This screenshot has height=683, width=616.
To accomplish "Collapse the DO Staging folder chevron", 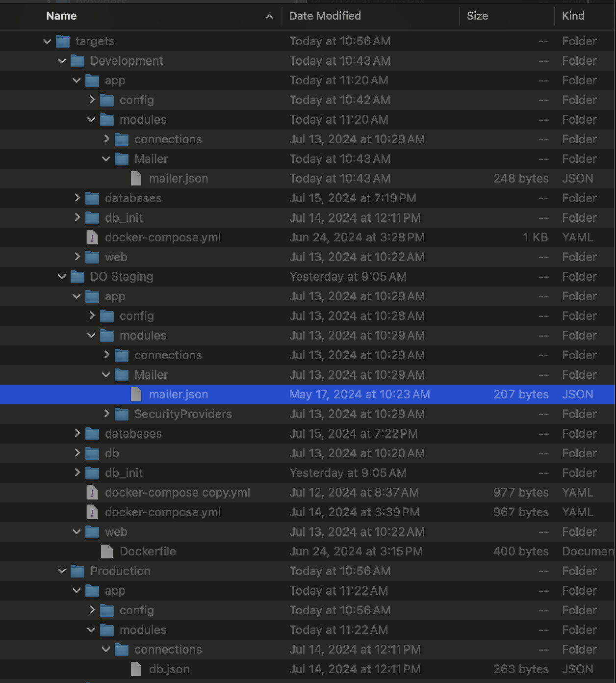I will tap(62, 277).
